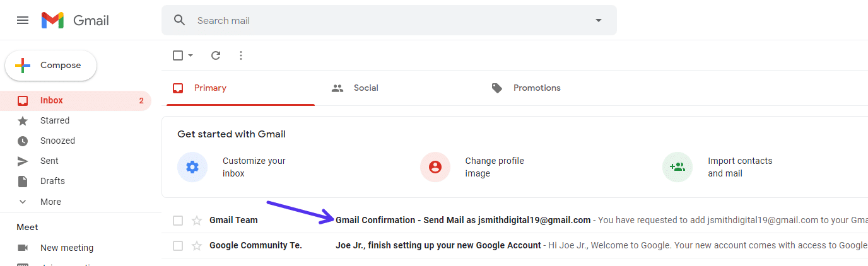The width and height of the screenshot is (868, 266).
Task: Check the Google Community Team email checkbox
Action: 178,245
